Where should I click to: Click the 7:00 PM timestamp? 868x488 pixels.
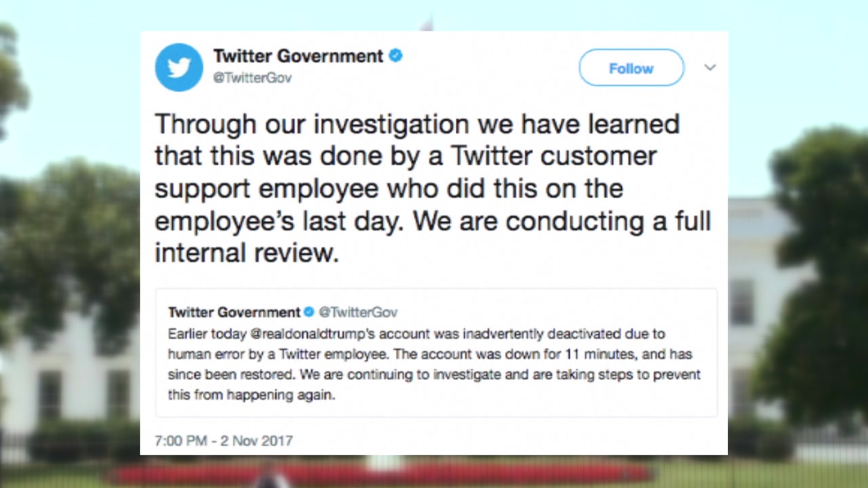(x=180, y=441)
